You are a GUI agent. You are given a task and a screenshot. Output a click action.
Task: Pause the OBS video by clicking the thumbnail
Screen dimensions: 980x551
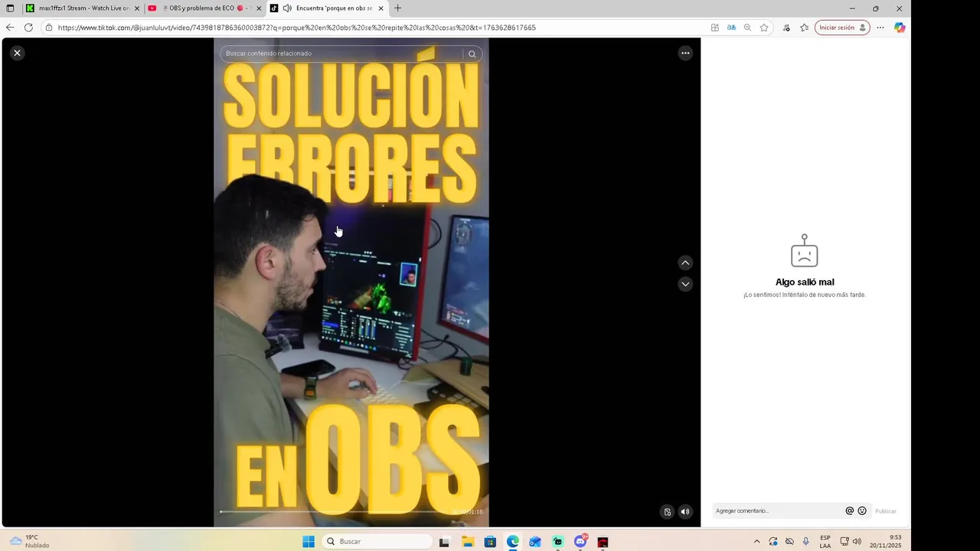coord(351,282)
